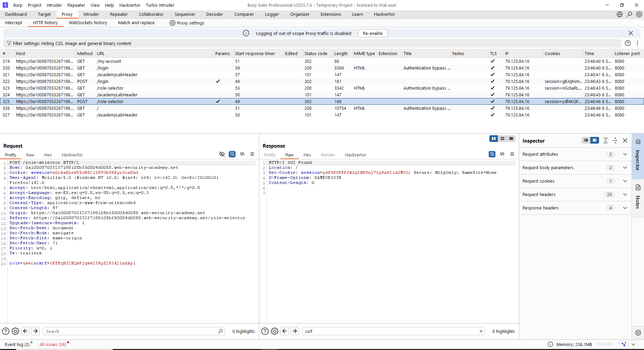The height and width of the screenshot is (350, 644).
Task: Toggle message wrap icon in Request panel
Action: 232,154
